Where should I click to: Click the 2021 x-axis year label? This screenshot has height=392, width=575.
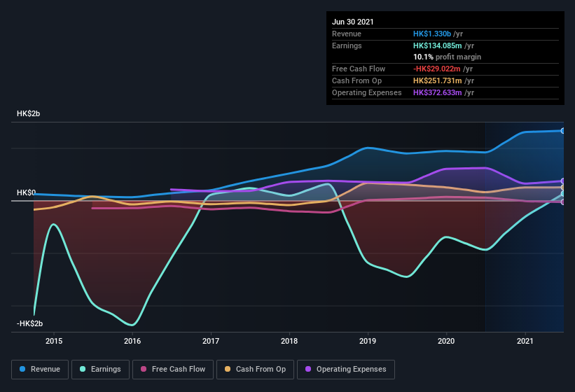[525, 341]
